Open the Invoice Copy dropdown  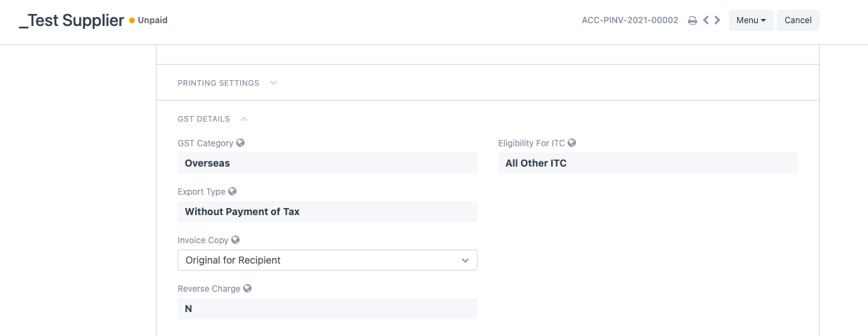tap(327, 260)
